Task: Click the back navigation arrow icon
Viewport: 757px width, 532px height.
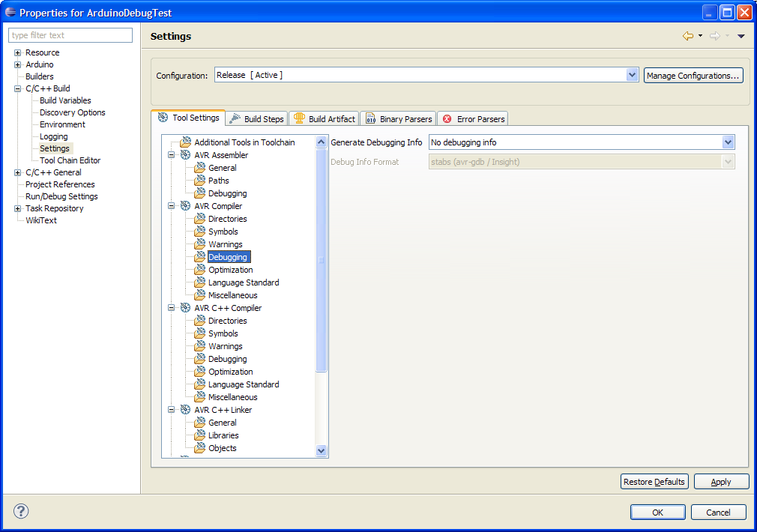Action: [687, 36]
